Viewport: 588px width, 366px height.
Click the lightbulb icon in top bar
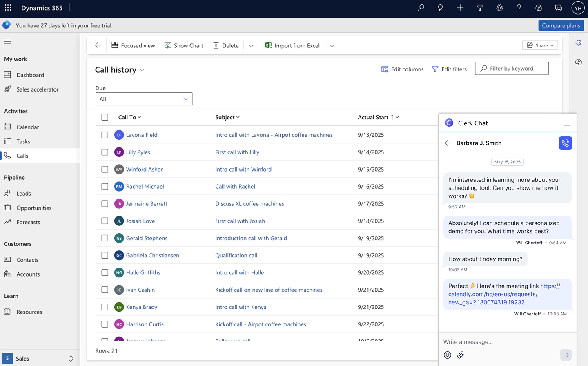coord(440,8)
